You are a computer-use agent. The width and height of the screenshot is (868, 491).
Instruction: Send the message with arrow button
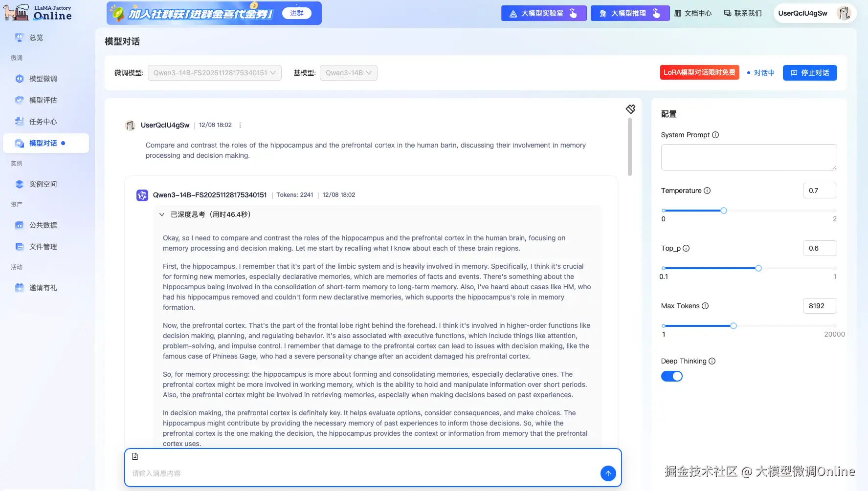[x=608, y=473]
